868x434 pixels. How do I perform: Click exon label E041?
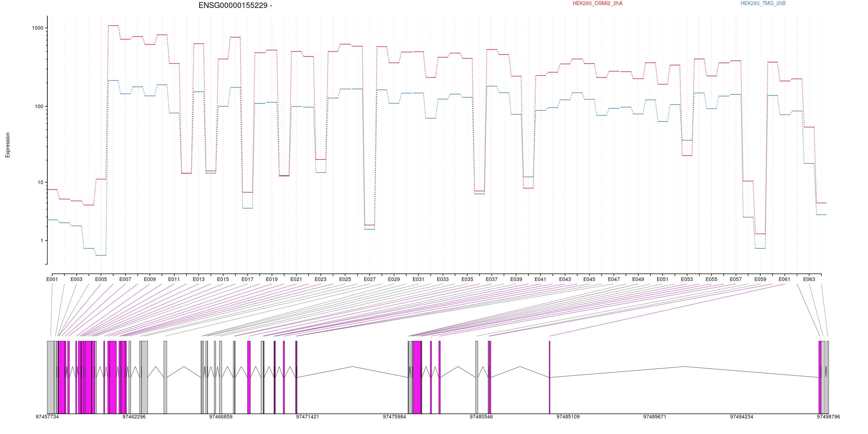coord(540,279)
